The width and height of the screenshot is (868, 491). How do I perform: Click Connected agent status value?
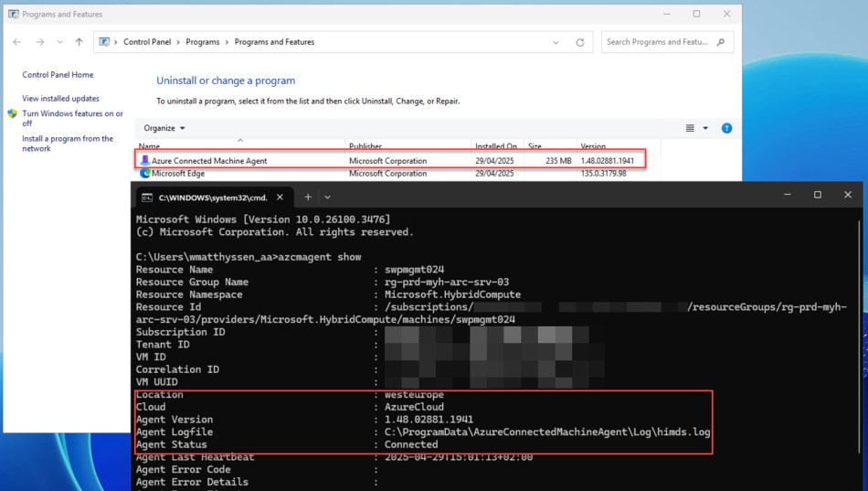[411, 444]
